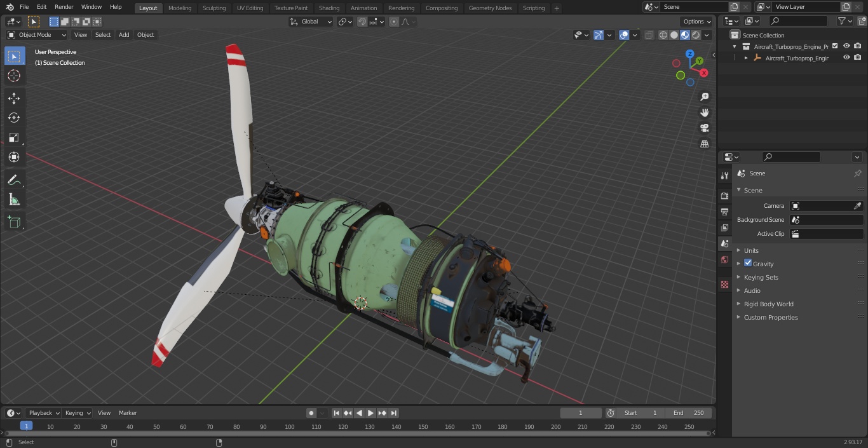Activate the Scale tool
Viewport: 868px width, 448px height.
tap(14, 137)
